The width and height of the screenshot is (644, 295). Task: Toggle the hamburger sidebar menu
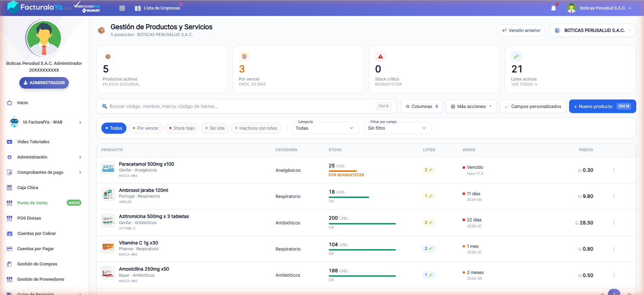click(122, 8)
